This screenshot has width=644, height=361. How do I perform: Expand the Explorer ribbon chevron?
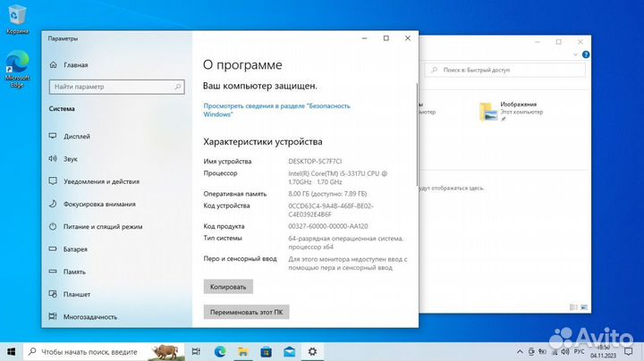[575, 55]
